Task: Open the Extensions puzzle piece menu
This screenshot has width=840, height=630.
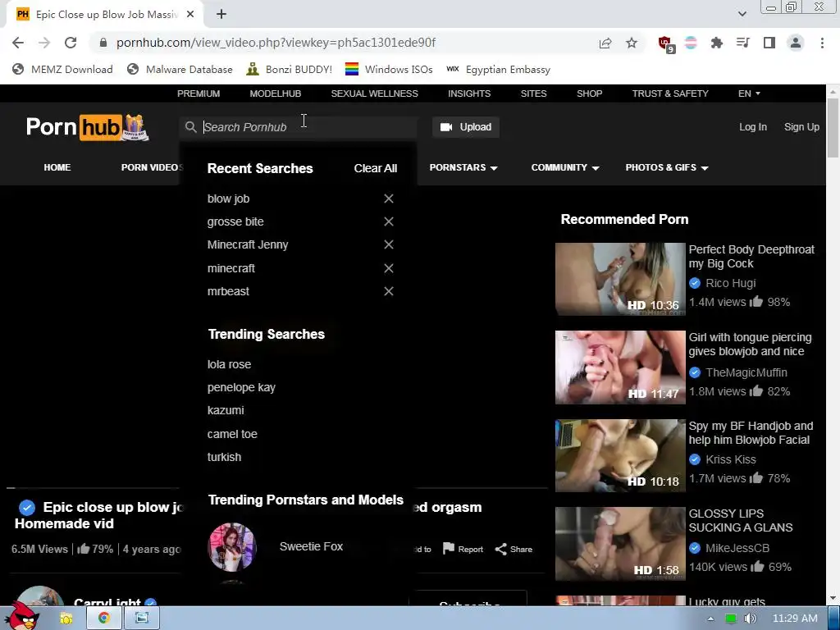Action: click(x=716, y=43)
